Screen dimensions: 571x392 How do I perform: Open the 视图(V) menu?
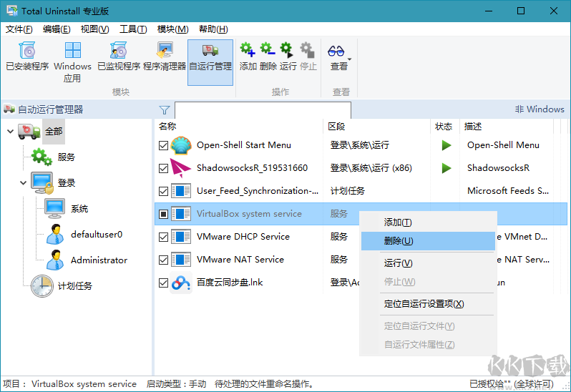[x=94, y=29]
